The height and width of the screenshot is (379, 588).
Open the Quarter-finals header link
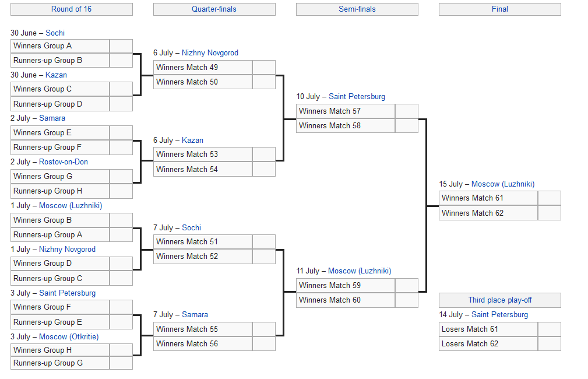click(x=214, y=9)
